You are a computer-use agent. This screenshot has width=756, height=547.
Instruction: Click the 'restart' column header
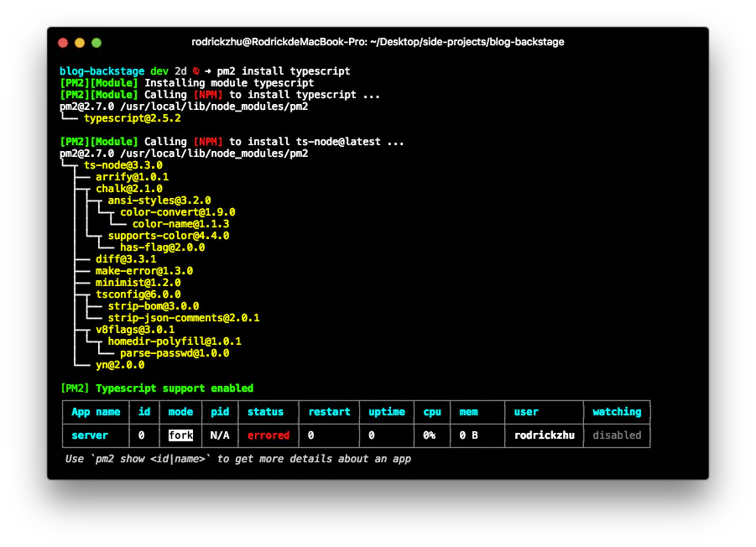329,412
